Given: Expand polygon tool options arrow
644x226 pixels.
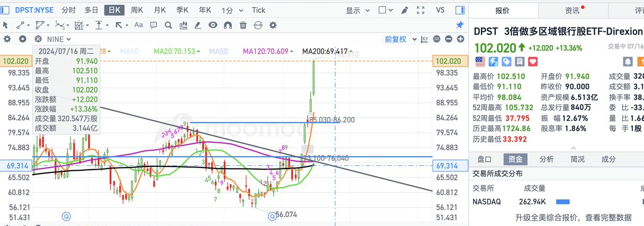Looking at the screenshot, I should tap(47, 25).
